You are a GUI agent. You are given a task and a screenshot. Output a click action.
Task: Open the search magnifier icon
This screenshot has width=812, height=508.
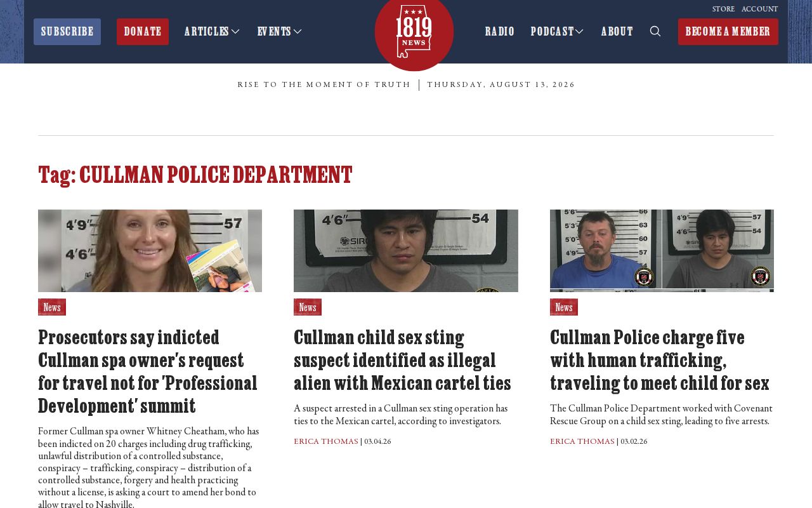pyautogui.click(x=655, y=31)
